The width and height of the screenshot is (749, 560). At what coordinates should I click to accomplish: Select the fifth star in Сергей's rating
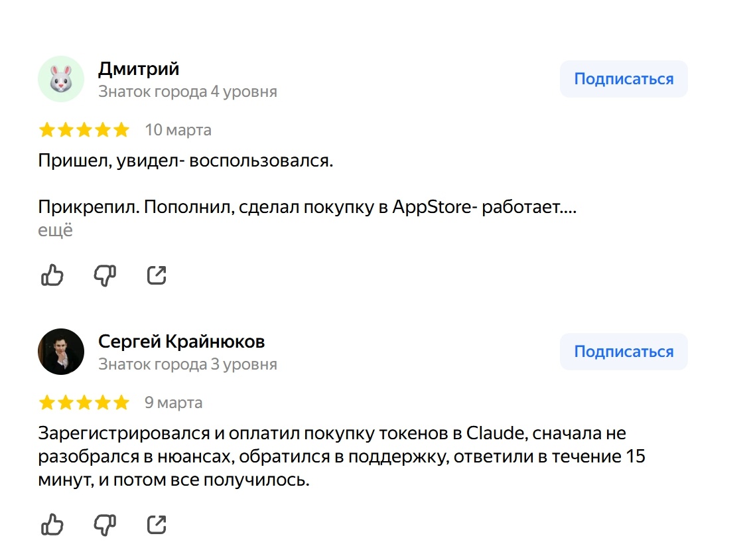click(123, 402)
